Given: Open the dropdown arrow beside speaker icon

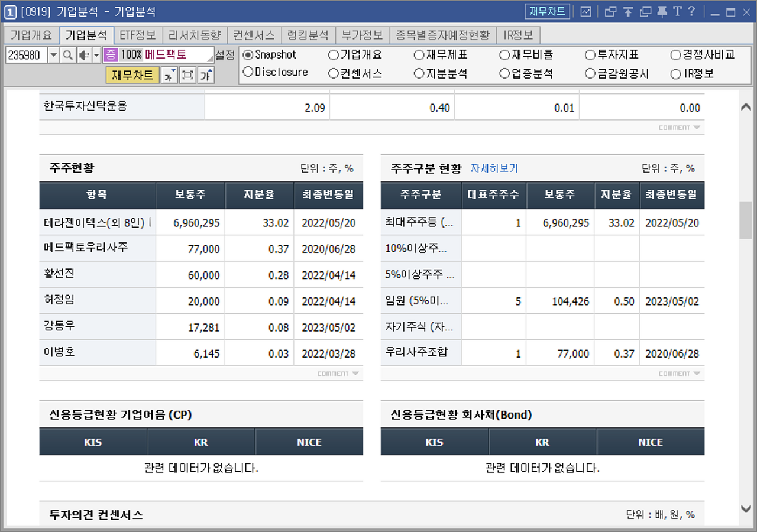Looking at the screenshot, I should [x=96, y=55].
